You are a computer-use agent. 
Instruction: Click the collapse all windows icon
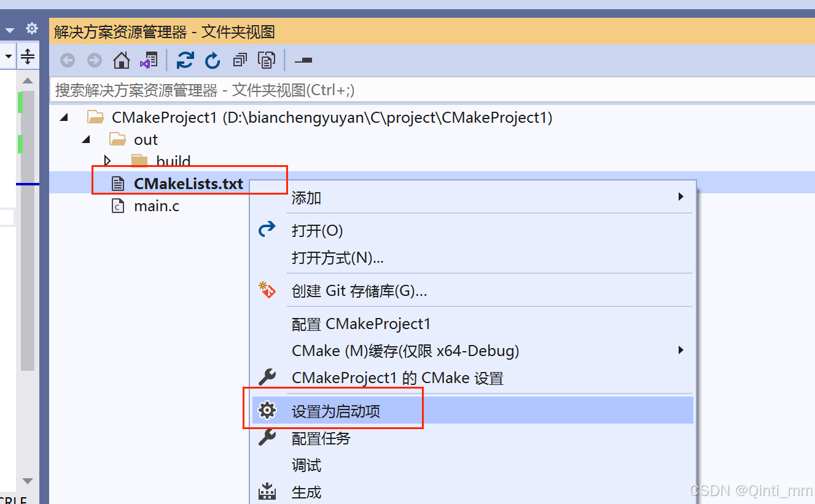(x=240, y=60)
